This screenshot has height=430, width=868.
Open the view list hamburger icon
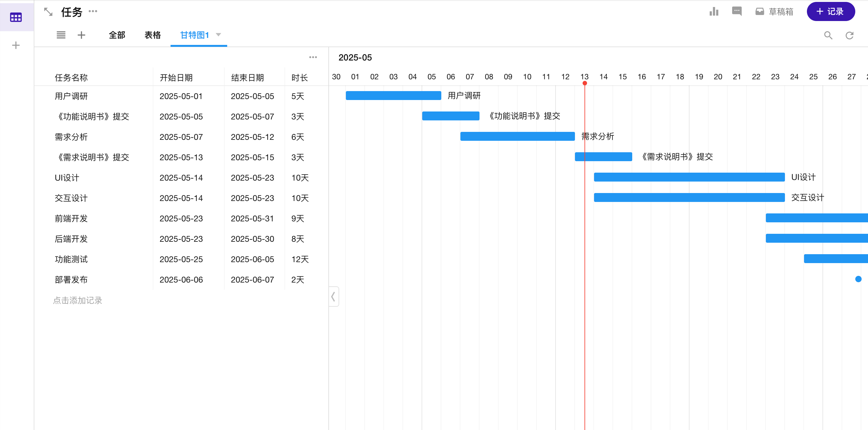pyautogui.click(x=61, y=35)
